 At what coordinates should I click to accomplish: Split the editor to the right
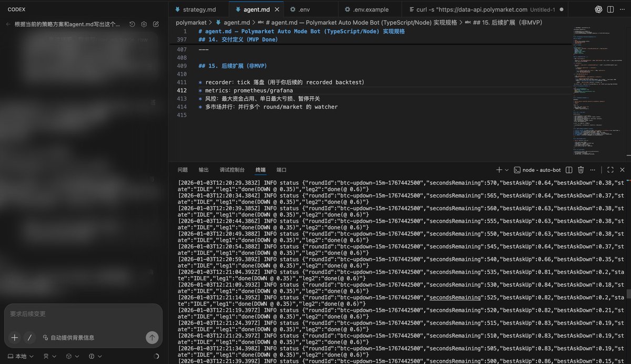[610, 9]
